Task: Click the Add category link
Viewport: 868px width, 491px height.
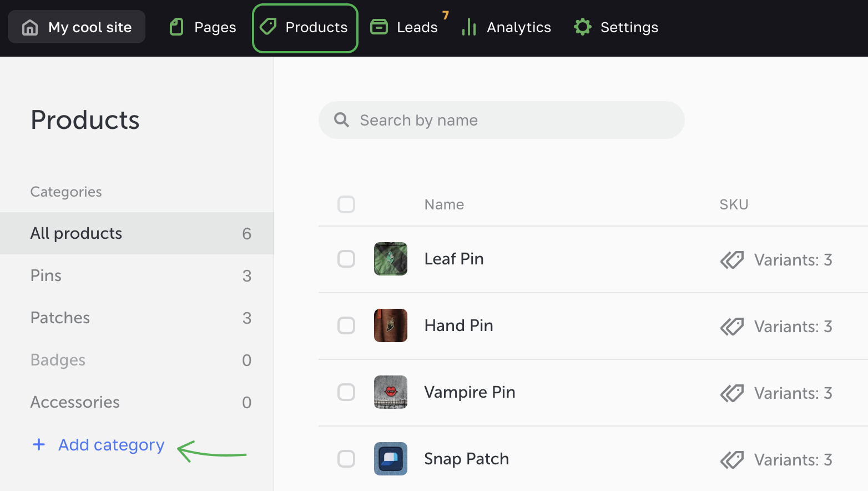Action: coord(111,445)
